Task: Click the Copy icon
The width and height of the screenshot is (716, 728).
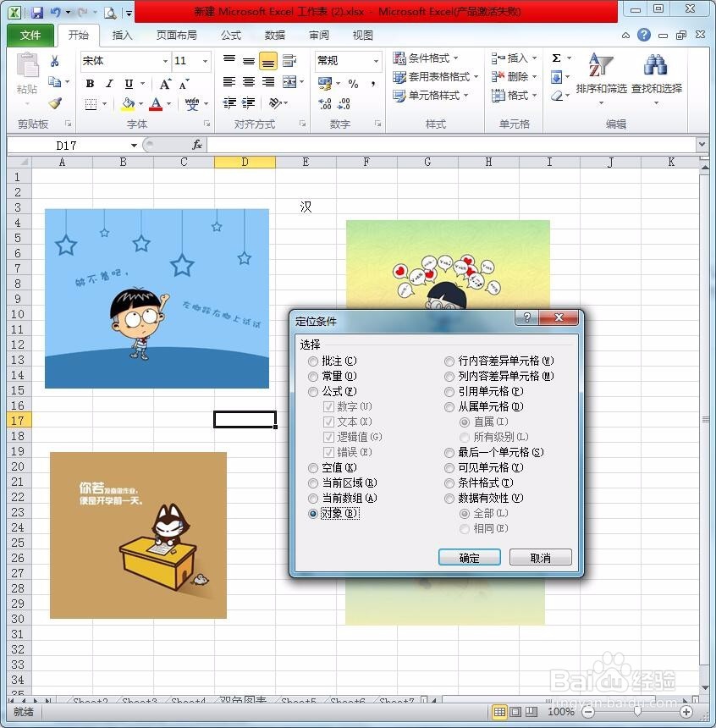Action: point(55,82)
